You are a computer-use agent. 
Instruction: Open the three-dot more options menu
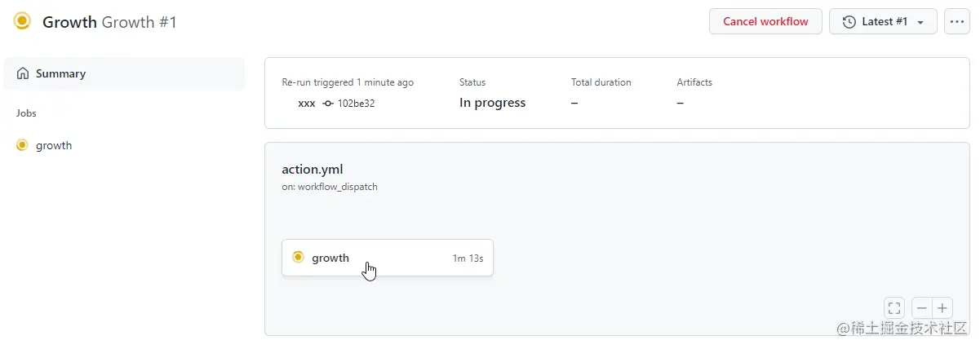pyautogui.click(x=957, y=22)
